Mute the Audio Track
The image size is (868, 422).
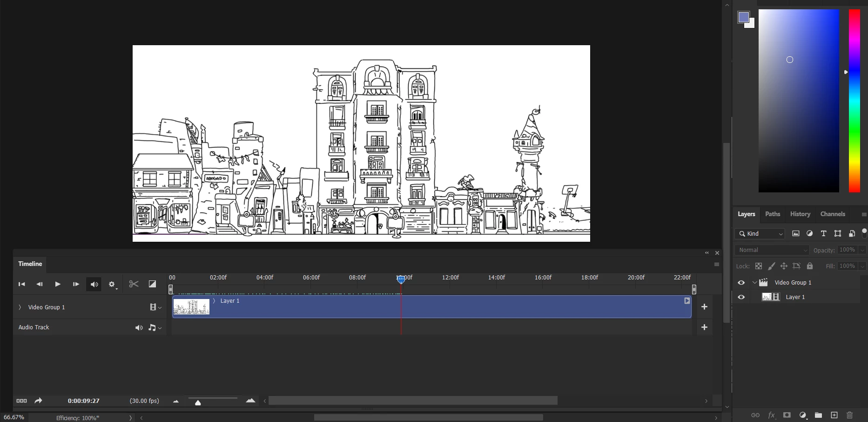[139, 328]
